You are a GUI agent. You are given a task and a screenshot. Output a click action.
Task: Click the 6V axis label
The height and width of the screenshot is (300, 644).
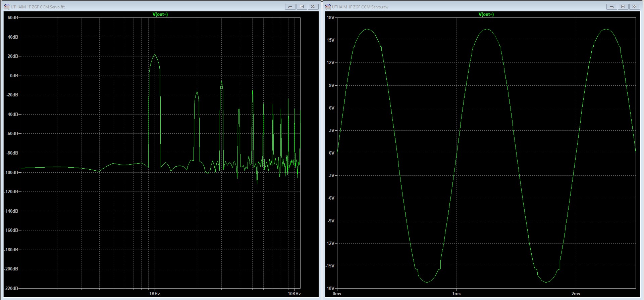331,108
